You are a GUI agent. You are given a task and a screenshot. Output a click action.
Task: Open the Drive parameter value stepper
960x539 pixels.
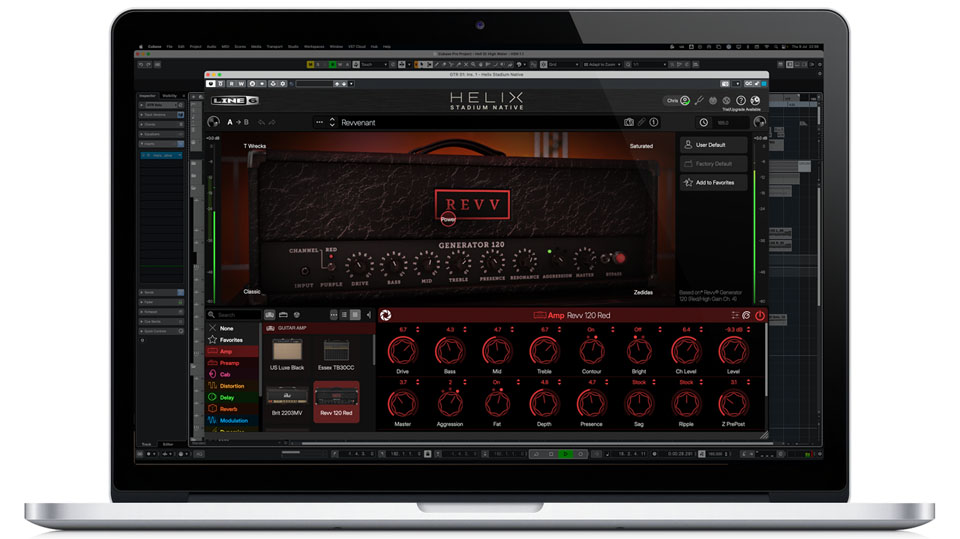(418, 330)
